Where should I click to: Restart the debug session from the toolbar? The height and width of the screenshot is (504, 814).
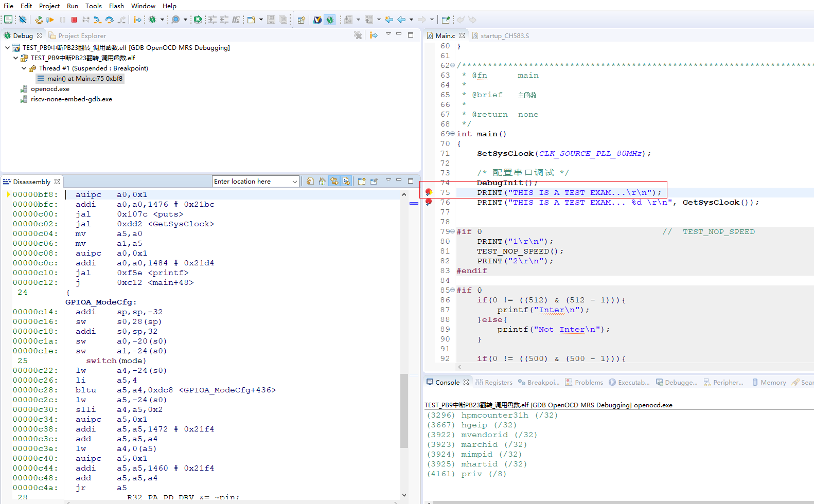point(39,20)
